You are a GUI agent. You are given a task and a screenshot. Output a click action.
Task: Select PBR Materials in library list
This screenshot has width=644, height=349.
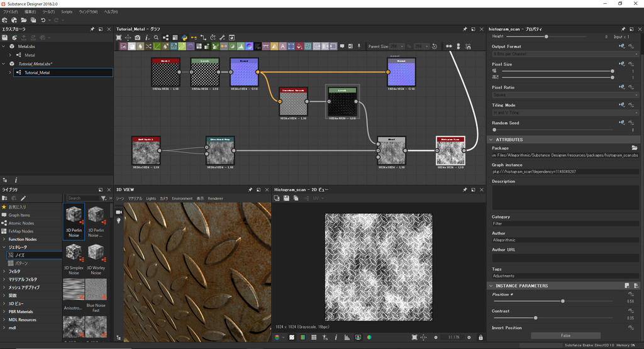click(21, 311)
